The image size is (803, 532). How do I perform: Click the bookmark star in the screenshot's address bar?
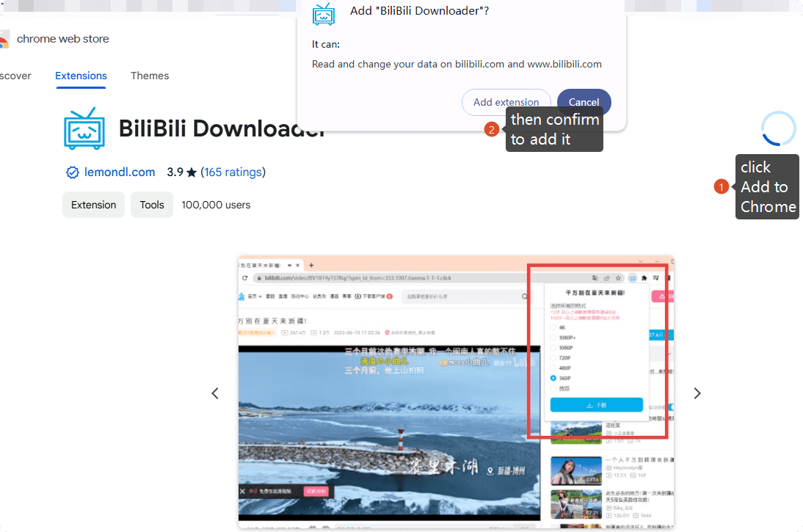[x=617, y=277]
